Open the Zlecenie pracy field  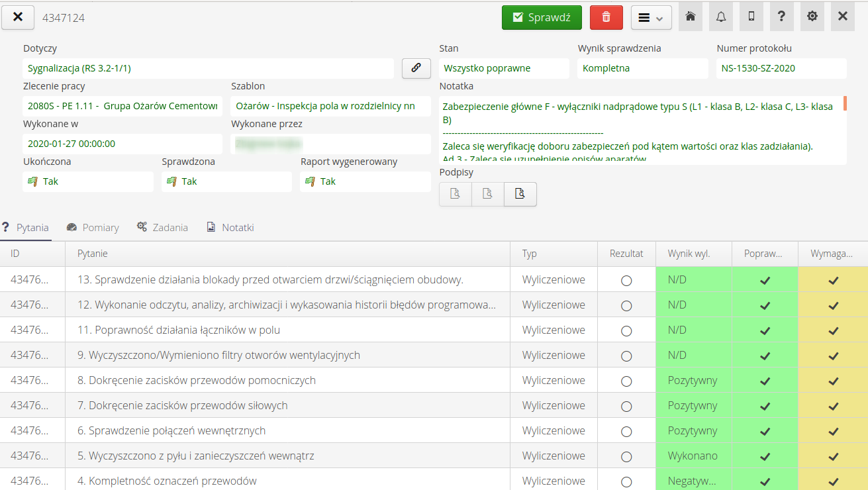[122, 106]
